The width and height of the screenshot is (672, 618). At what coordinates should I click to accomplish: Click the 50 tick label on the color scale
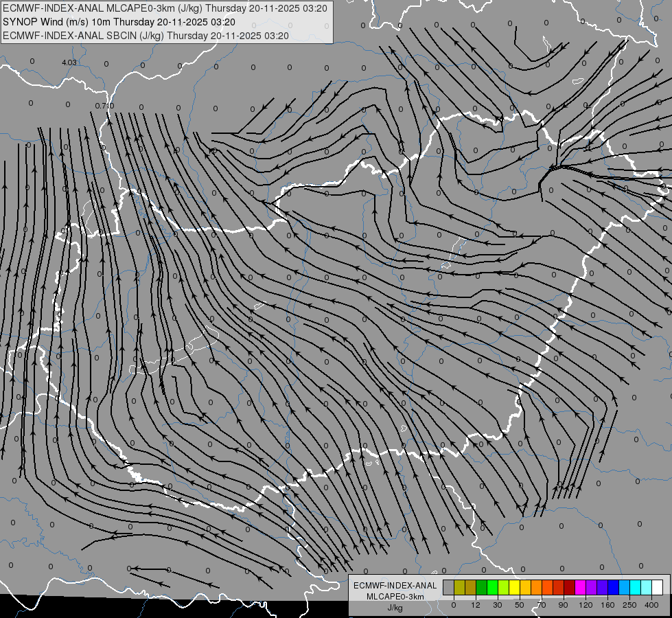(520, 605)
